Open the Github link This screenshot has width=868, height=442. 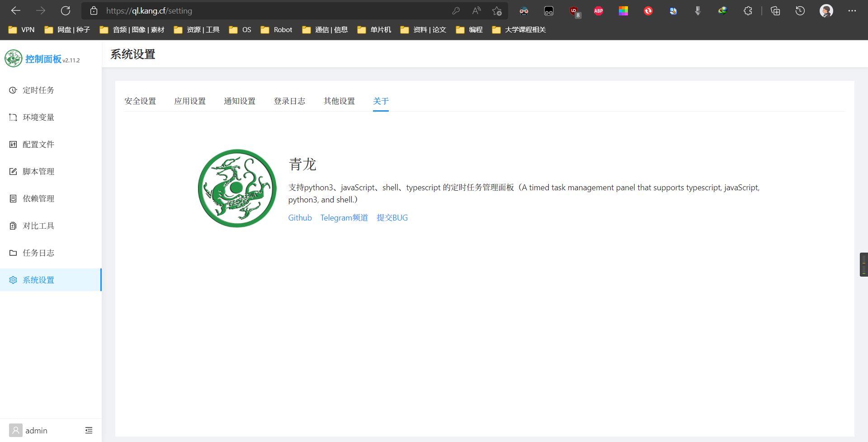[x=300, y=217]
